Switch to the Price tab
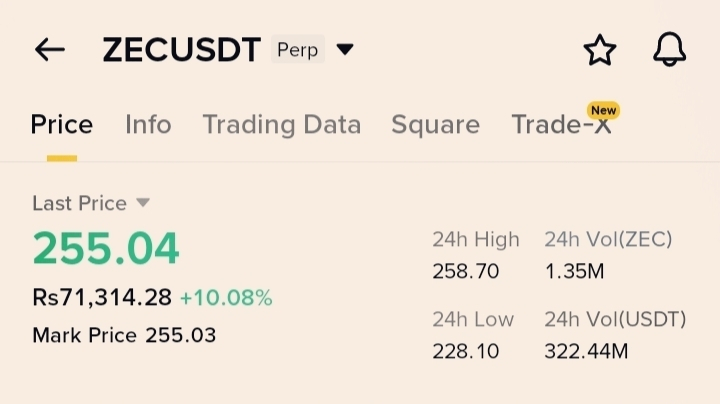 click(61, 125)
